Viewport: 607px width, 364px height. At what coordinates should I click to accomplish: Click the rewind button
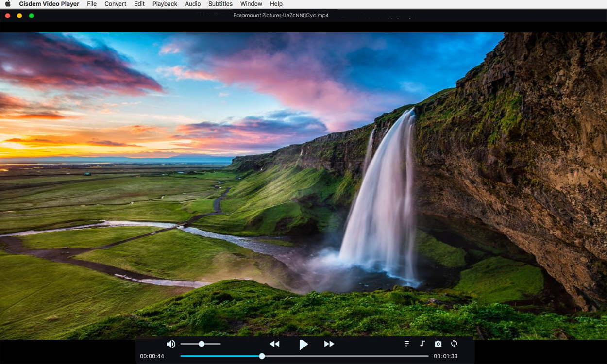coord(274,344)
